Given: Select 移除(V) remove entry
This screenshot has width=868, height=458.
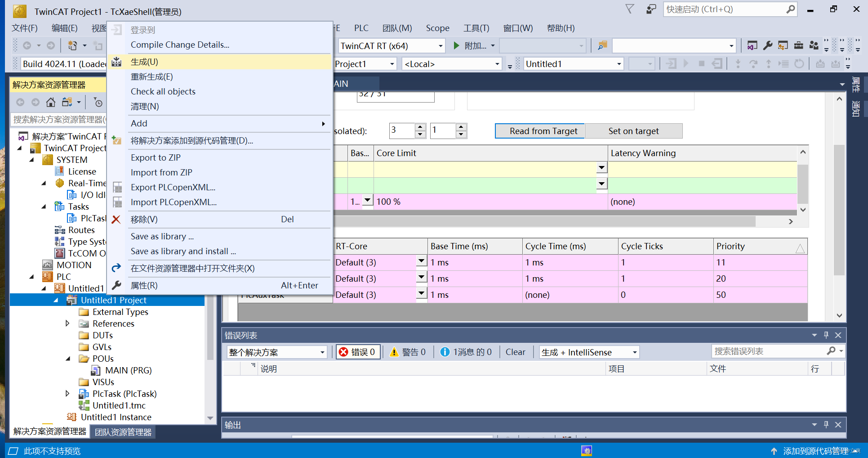Looking at the screenshot, I should tap(219, 219).
